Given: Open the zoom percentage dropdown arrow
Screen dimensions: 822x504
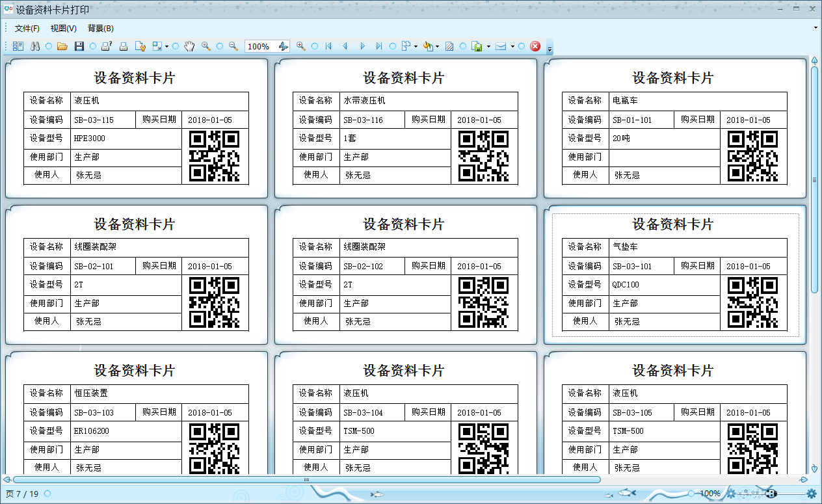Looking at the screenshot, I should 283,46.
